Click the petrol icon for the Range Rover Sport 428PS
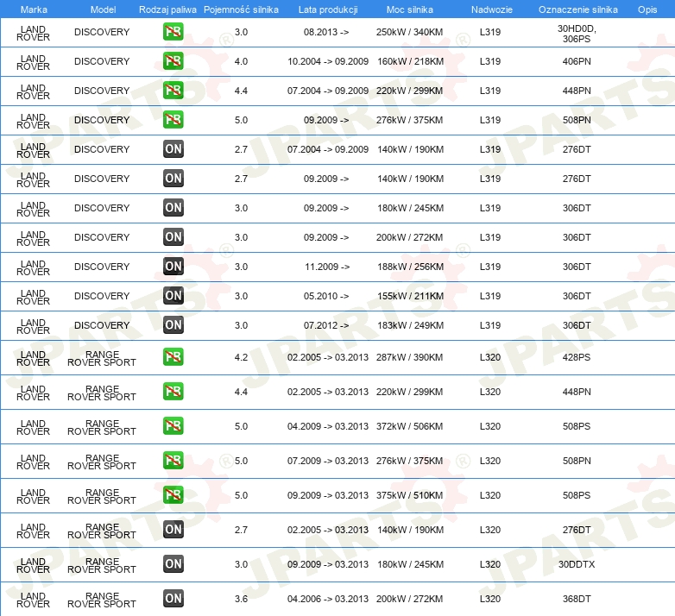 click(x=173, y=356)
